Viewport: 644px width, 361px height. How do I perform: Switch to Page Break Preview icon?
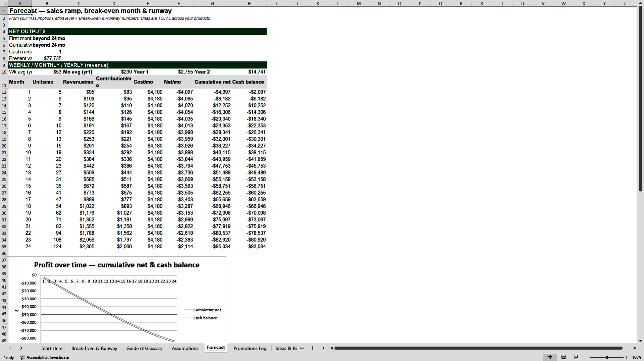pyautogui.click(x=577, y=357)
